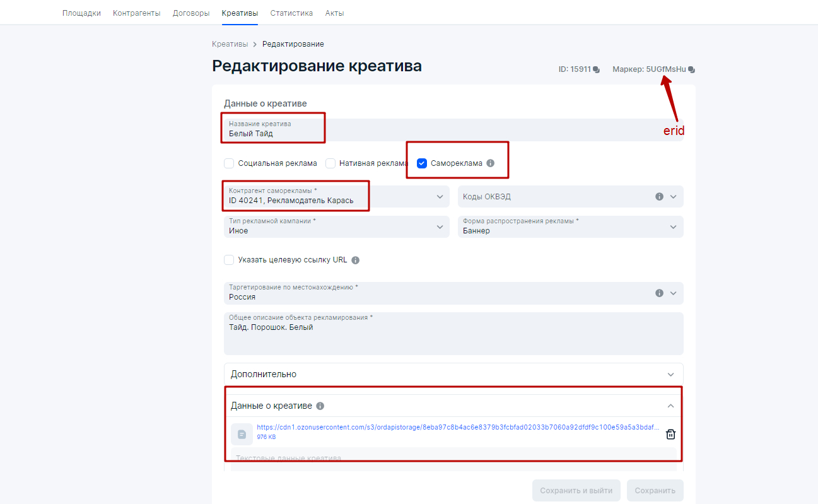The image size is (818, 504).
Task: Delete the uploaded file with trash icon
Action: click(x=670, y=434)
